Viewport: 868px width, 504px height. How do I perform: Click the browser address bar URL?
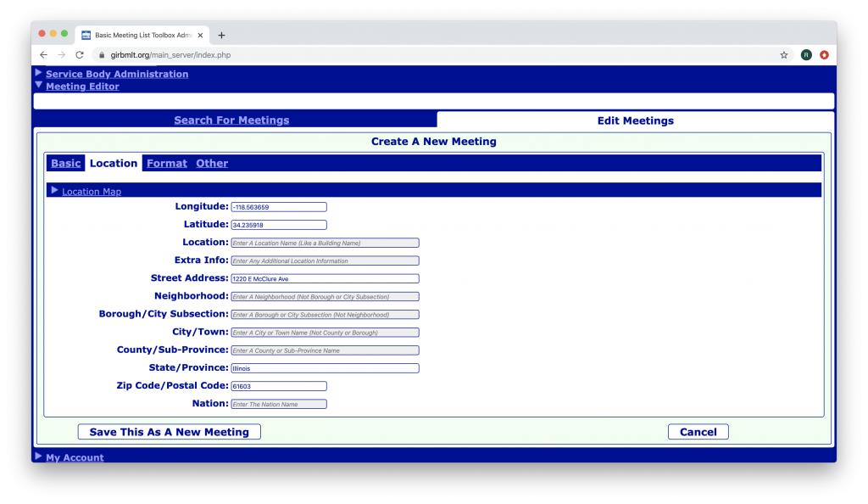[x=170, y=55]
